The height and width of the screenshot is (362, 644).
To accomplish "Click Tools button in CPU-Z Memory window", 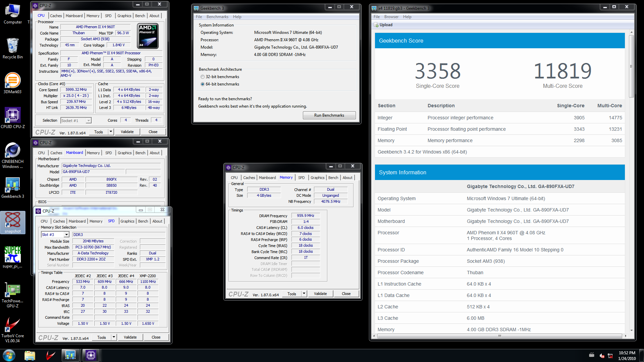I will coord(292,294).
